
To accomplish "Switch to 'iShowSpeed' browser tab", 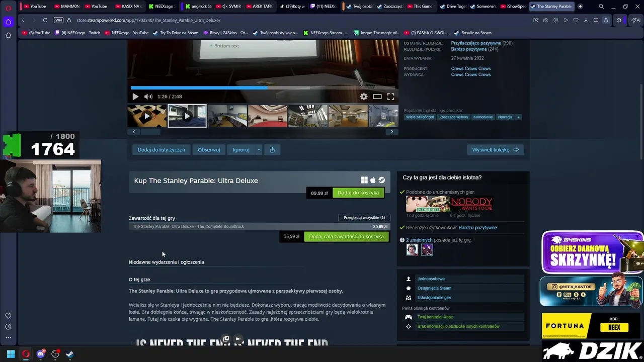I will (x=514, y=6).
